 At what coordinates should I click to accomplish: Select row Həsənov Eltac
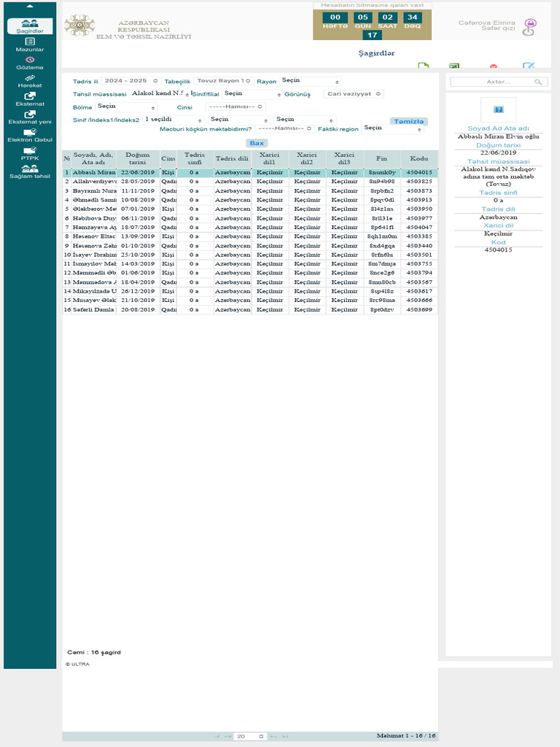click(x=250, y=236)
